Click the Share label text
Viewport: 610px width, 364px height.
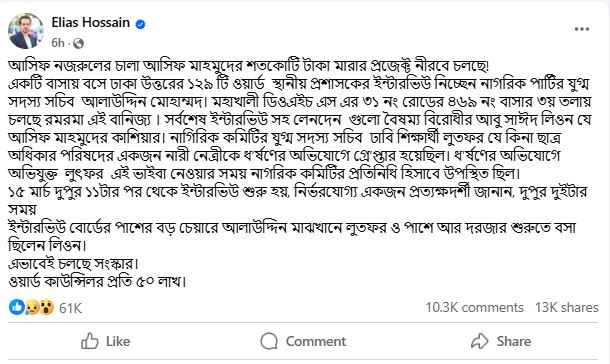click(514, 341)
